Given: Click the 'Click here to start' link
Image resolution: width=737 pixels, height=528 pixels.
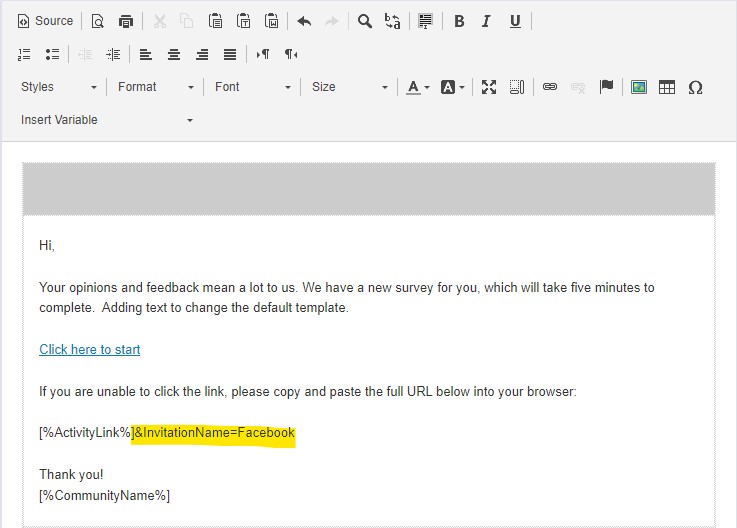Looking at the screenshot, I should (90, 349).
